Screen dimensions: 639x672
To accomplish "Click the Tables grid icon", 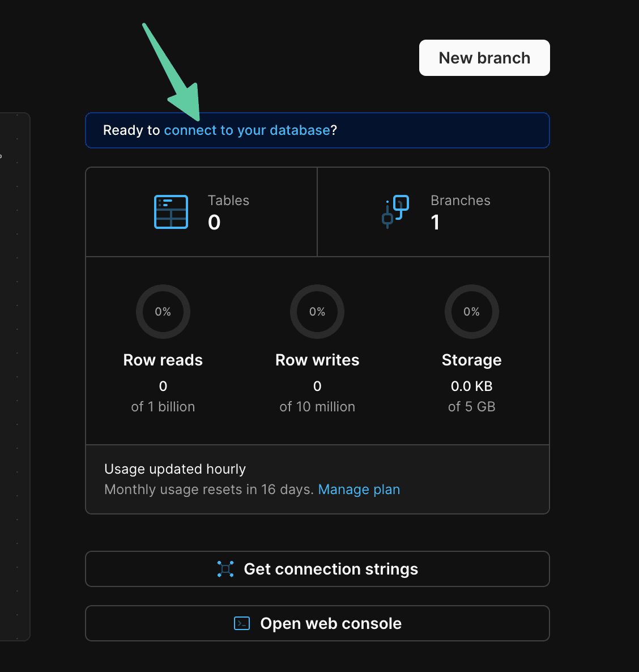I will (171, 212).
